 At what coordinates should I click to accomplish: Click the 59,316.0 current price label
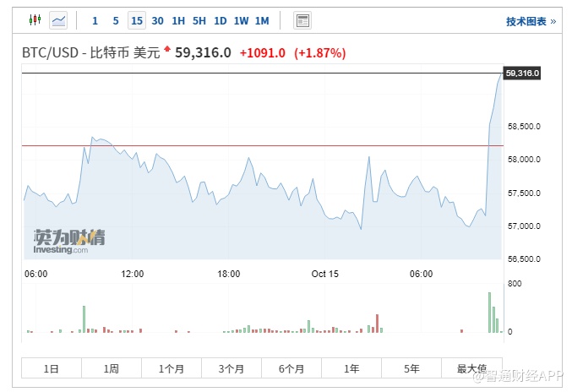click(521, 73)
